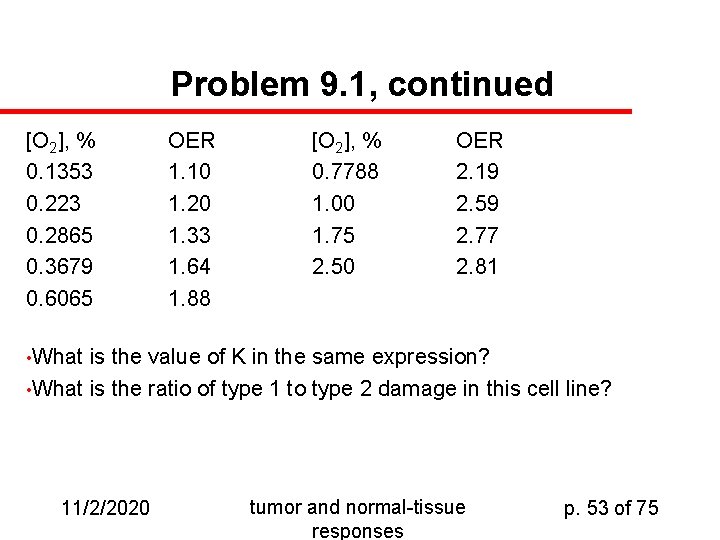Image resolution: width=720 pixels, height=540 pixels.
Task: Click the 0.2865 table entry
Action: (59, 235)
